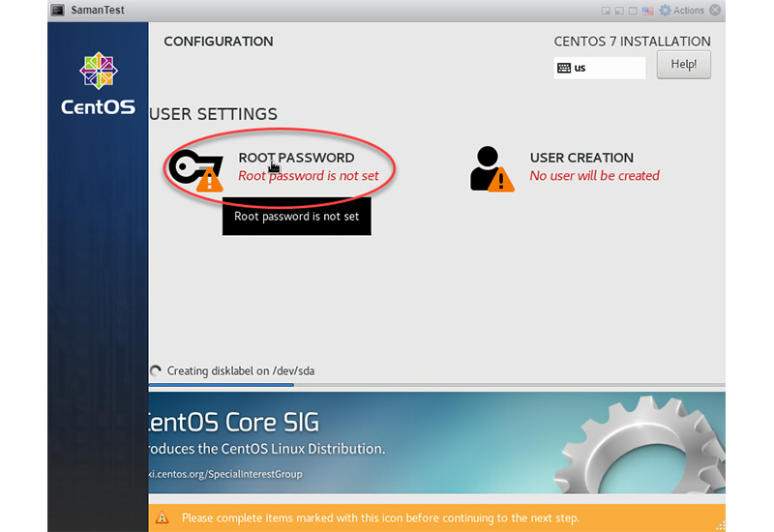
Task: Open the USER CREATION setting
Action: (x=581, y=158)
